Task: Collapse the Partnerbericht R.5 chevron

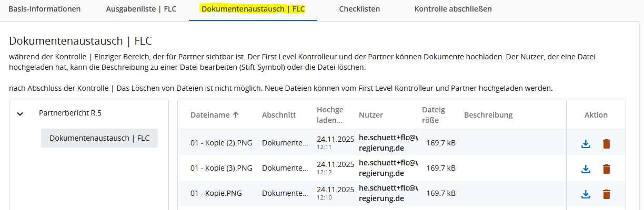Action: pyautogui.click(x=21, y=113)
